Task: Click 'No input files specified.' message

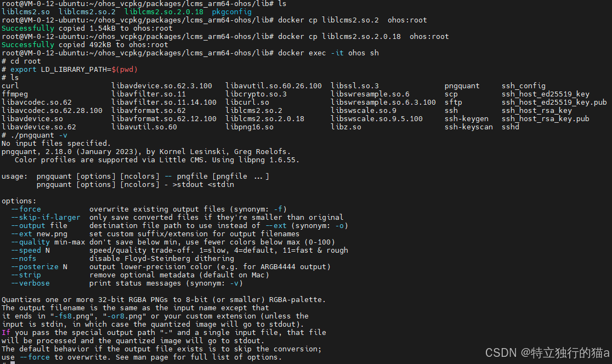Action: click(x=56, y=143)
